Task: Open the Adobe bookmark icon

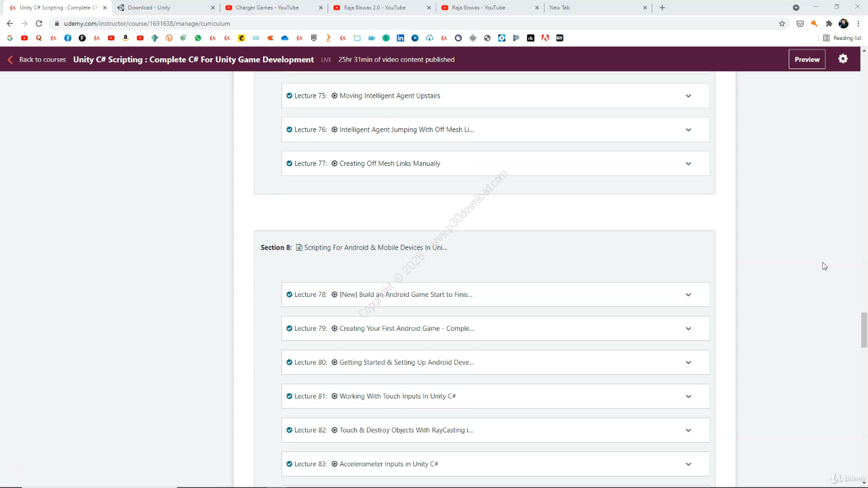Action: point(545,38)
